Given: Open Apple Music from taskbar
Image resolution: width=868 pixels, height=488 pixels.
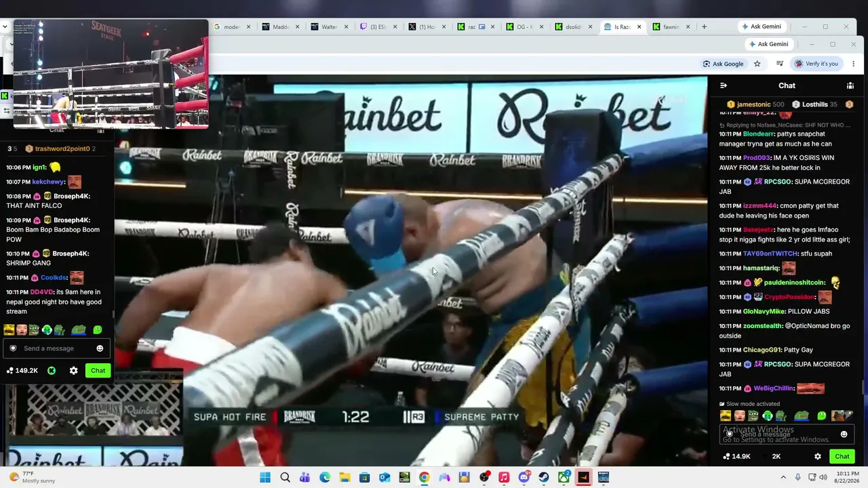Looking at the screenshot, I should tap(504, 477).
